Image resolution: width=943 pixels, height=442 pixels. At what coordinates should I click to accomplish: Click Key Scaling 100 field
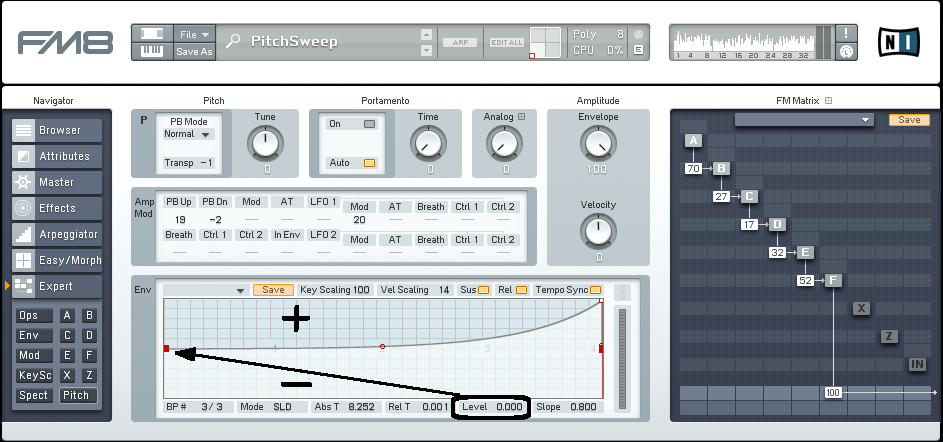click(335, 290)
